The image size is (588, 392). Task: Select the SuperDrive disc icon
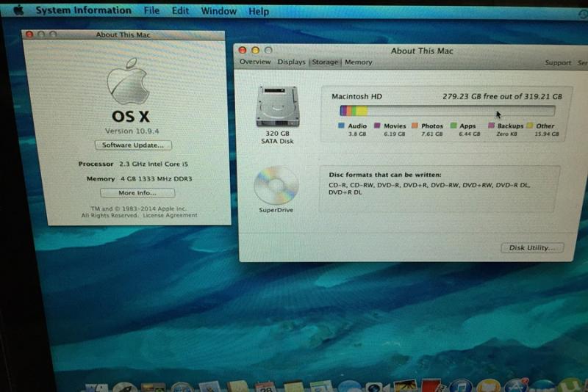coord(276,185)
